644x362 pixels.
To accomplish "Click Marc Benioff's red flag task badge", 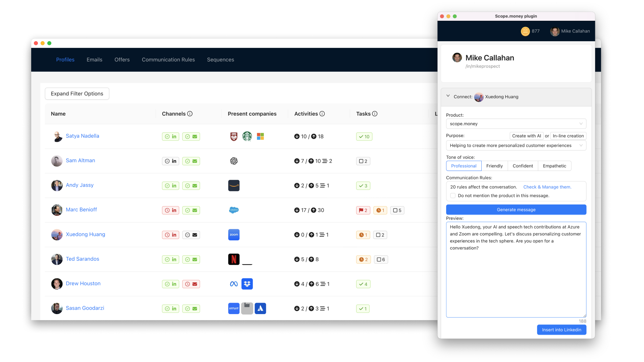I will [363, 210].
